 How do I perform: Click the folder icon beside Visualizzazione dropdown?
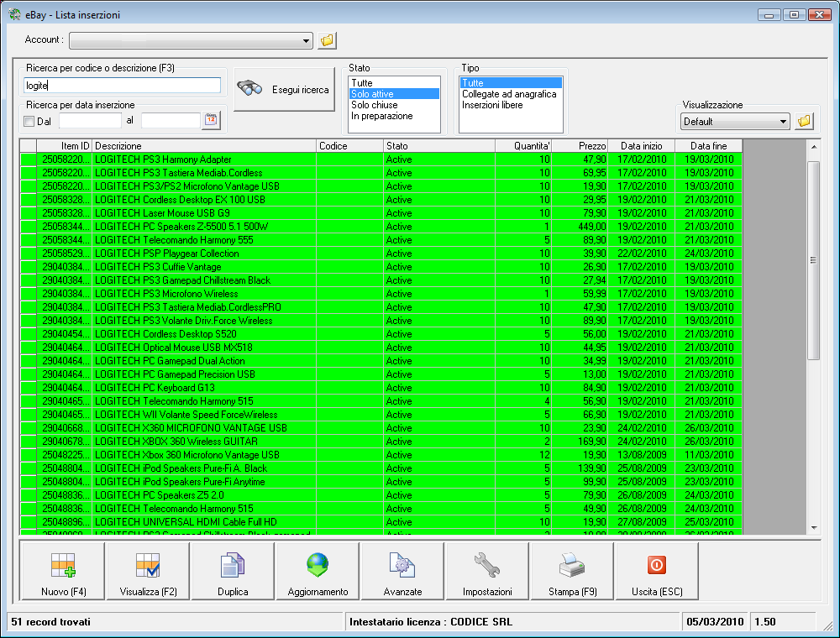(x=804, y=122)
